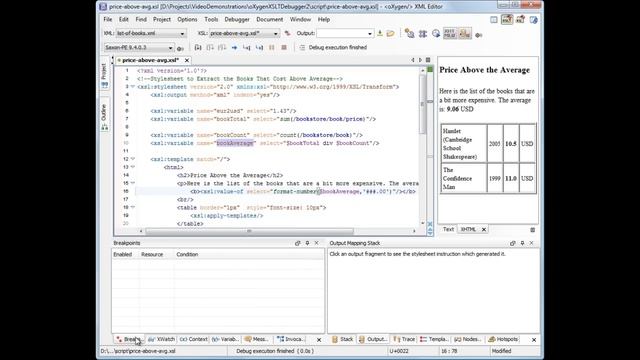This screenshot has width=640, height=360.
Task: Pin the Breakpoints panel
Action: click(x=307, y=243)
